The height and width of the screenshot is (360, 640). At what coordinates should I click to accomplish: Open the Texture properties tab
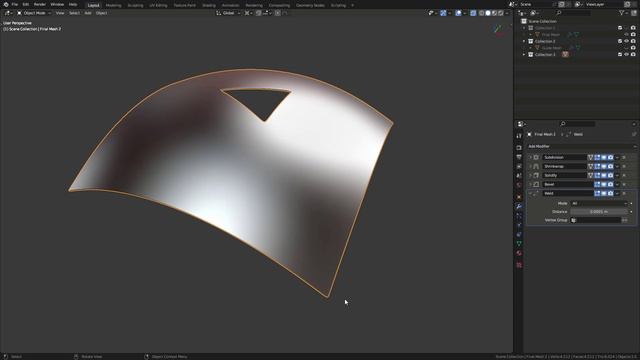(519, 265)
